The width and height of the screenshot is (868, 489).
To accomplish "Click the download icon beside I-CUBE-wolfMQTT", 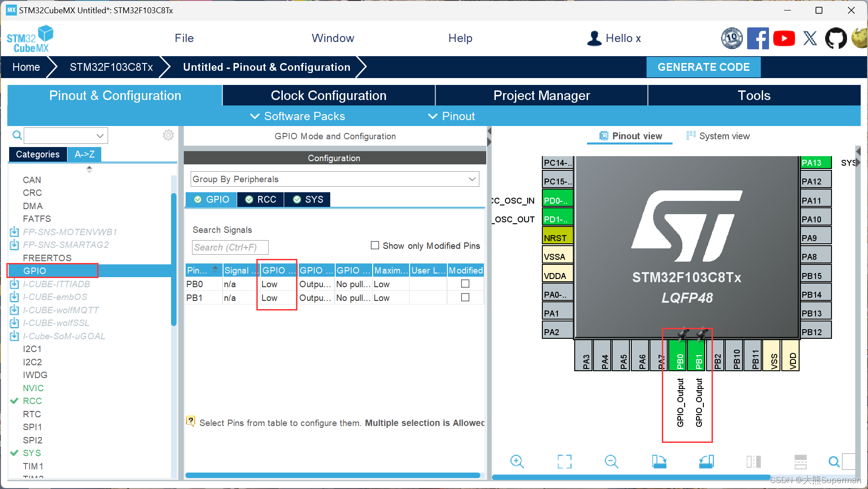I will pos(14,310).
